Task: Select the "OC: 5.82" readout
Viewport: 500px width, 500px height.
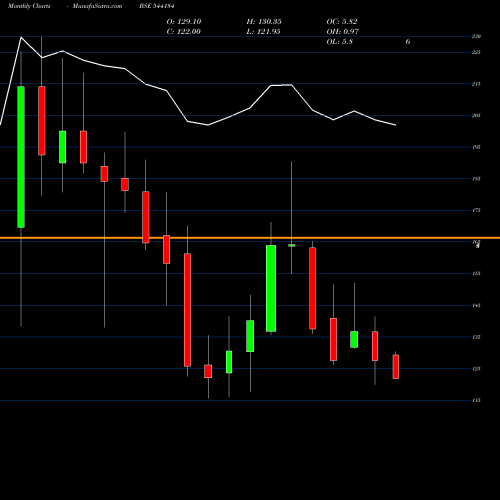Action: tap(342, 21)
